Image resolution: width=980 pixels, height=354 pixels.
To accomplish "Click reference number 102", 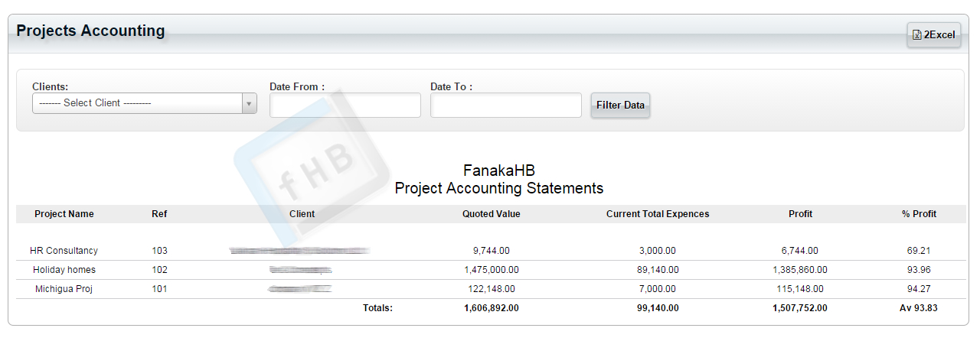I will coord(159,270).
